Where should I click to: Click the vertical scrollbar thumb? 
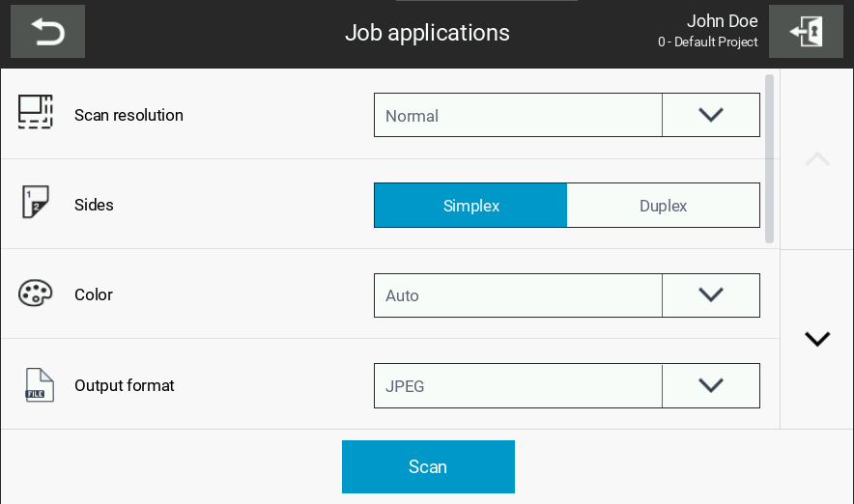pos(769,158)
